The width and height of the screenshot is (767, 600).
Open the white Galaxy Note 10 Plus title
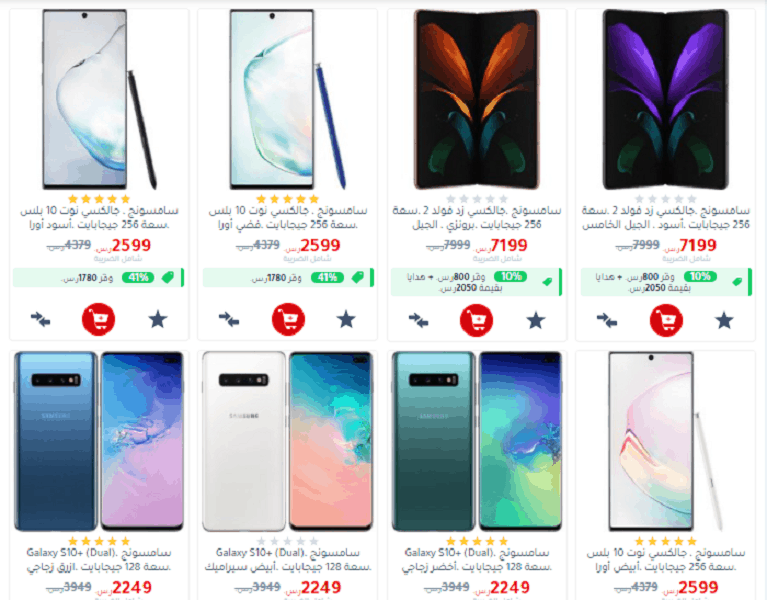click(x=666, y=559)
